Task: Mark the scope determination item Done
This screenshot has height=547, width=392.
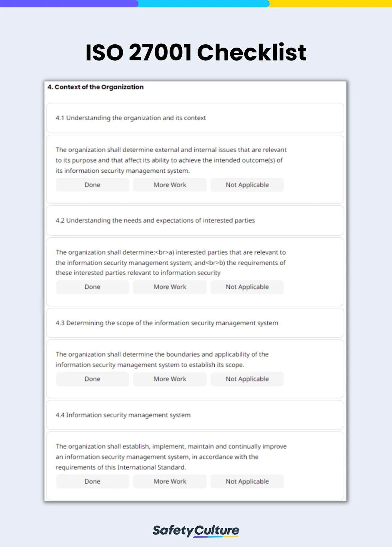Action: tap(92, 379)
